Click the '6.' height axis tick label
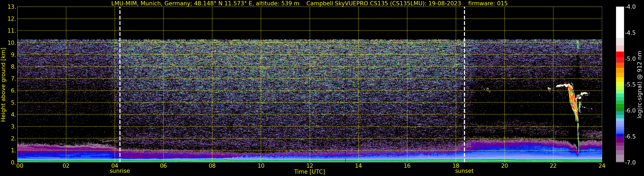The height and width of the screenshot is (176, 644). point(13,91)
